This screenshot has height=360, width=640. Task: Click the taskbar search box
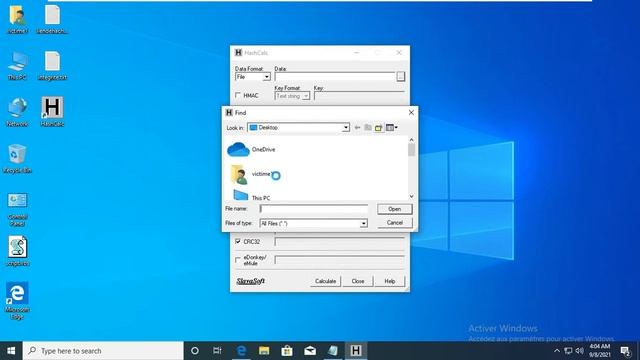[x=103, y=351]
